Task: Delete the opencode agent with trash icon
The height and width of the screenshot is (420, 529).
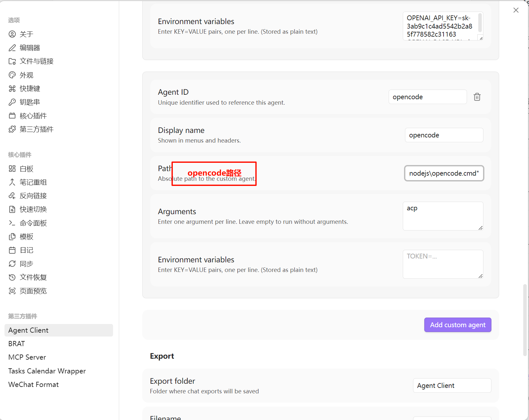Action: pyautogui.click(x=477, y=97)
